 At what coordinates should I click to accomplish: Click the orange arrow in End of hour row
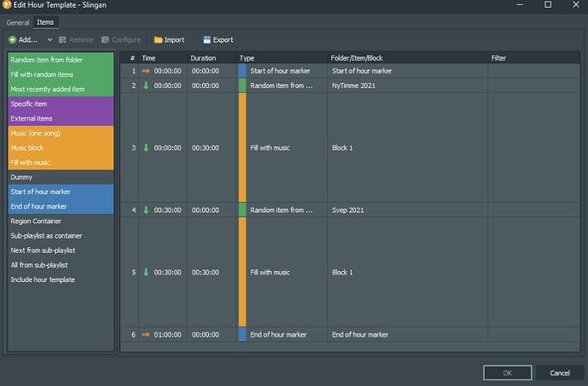146,335
